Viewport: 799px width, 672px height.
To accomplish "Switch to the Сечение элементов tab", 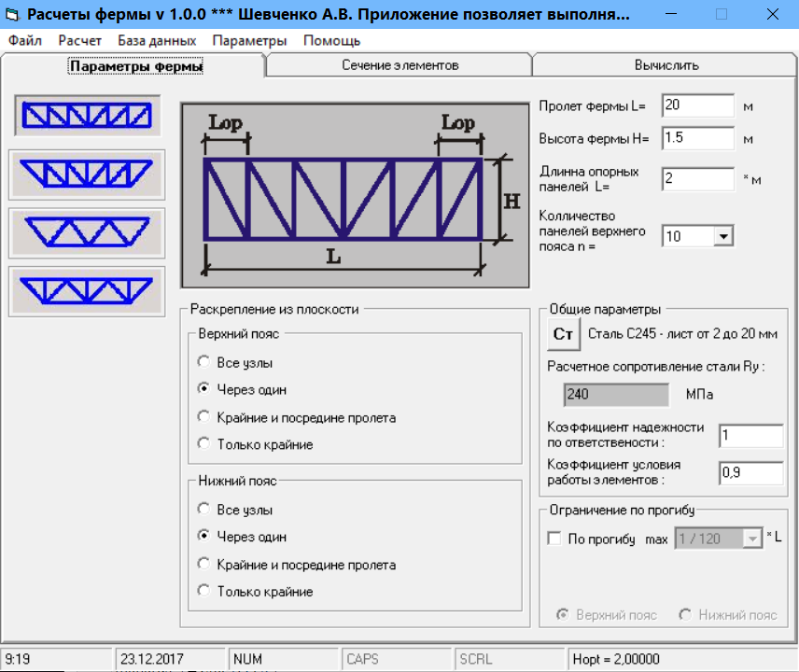I will [399, 65].
